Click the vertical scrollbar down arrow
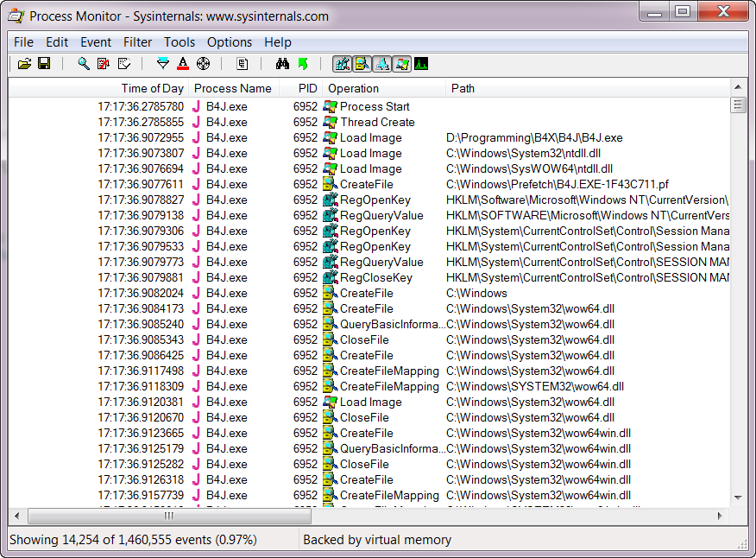 (x=738, y=498)
